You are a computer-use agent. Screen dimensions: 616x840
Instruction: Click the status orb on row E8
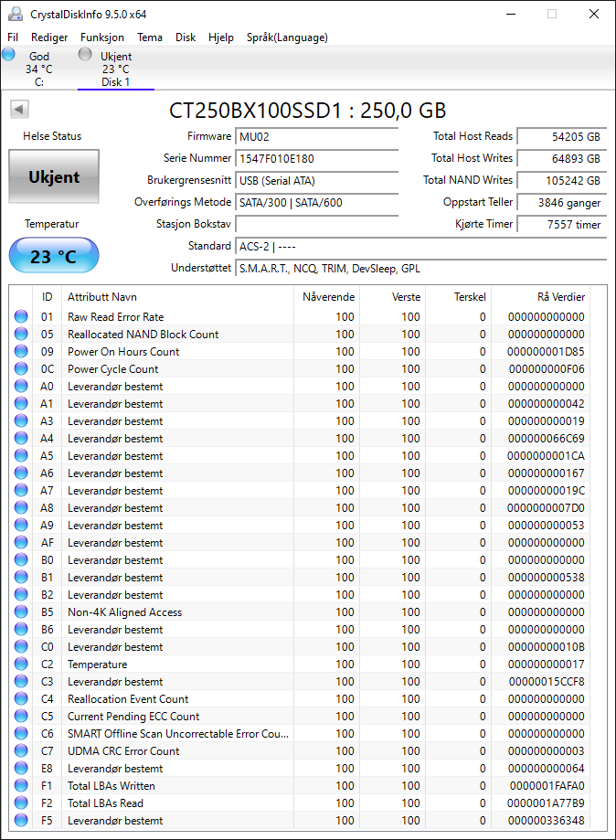[21, 768]
